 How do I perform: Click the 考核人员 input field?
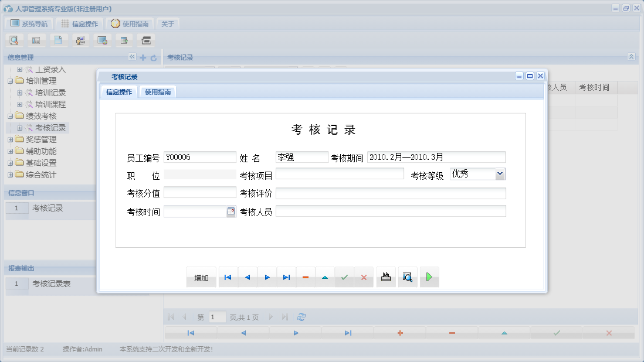(391, 211)
